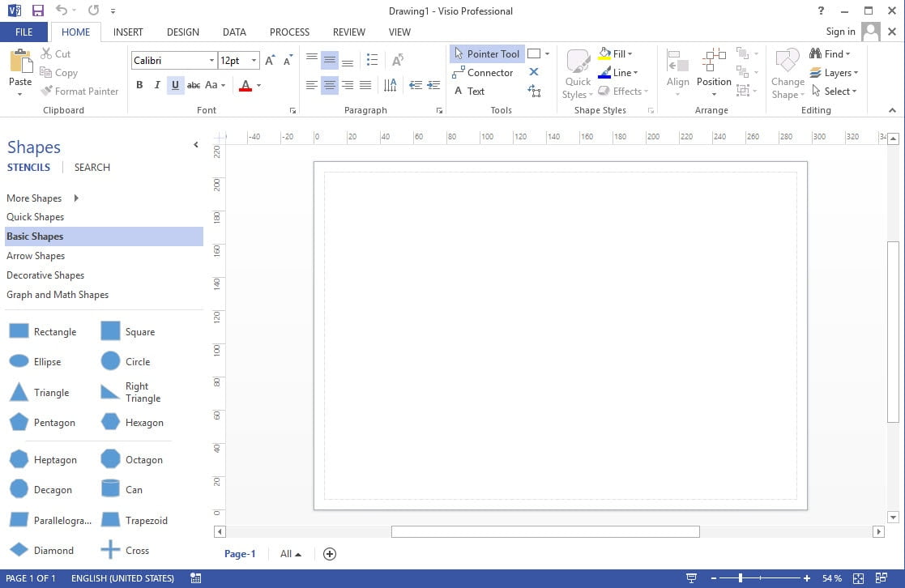The image size is (905, 588).
Task: Click the Sign in link
Action: (840, 32)
